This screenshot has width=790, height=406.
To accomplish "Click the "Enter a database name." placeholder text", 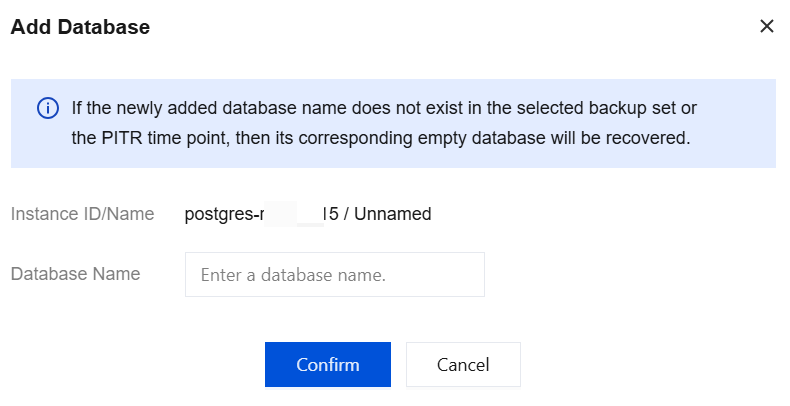I will pos(293,274).
